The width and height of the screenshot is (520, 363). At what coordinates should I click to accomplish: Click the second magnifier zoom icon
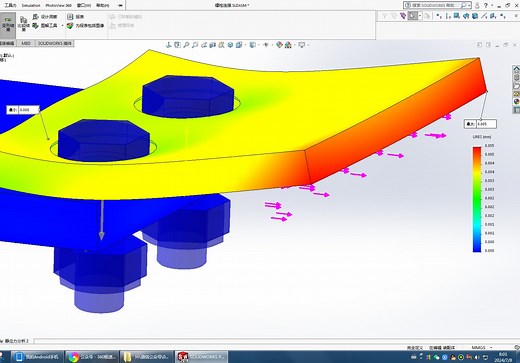195,45
